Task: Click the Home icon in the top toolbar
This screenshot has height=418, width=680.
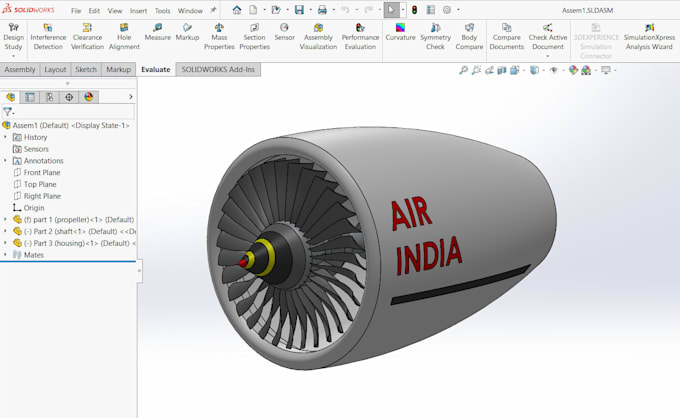Action: tap(237, 10)
